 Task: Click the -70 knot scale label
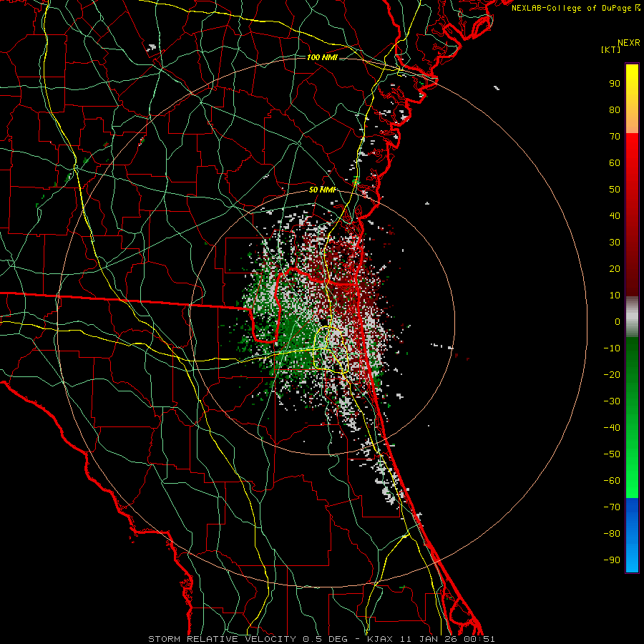(x=612, y=507)
